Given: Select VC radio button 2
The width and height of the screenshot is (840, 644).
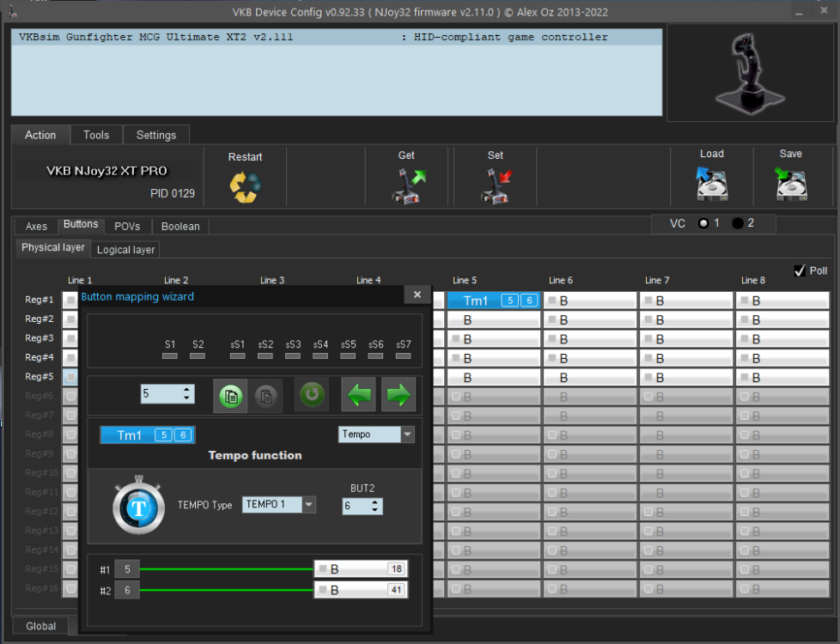Looking at the screenshot, I should coord(738,223).
